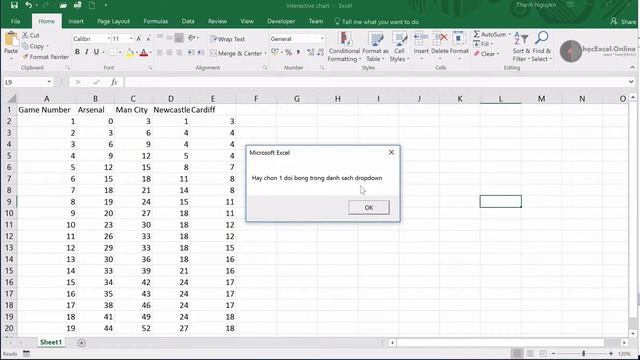Switch to the Data tab

point(188,21)
